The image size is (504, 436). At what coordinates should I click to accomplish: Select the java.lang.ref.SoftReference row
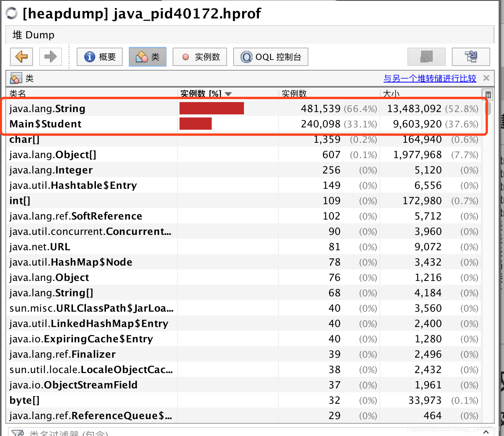pos(244,216)
